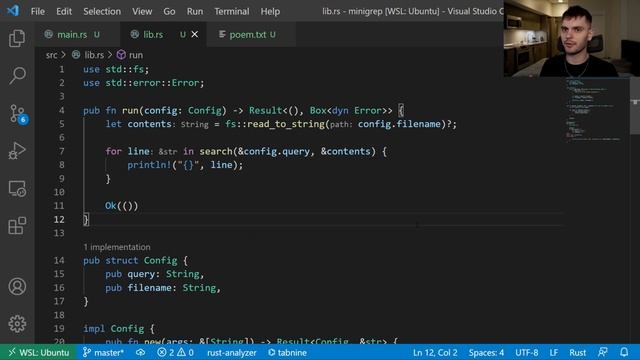Open notifications bell icon
640x360 pixels.
[624, 352]
